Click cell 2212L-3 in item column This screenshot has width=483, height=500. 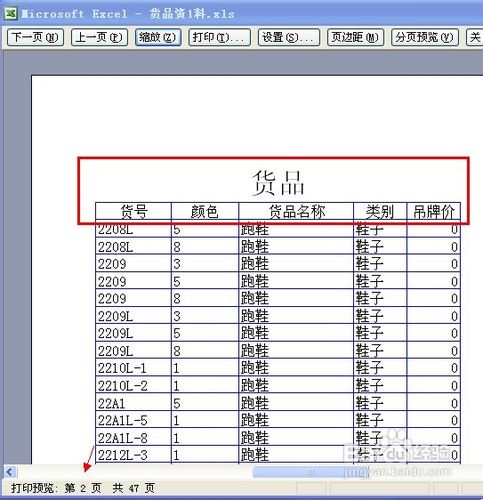[133, 455]
